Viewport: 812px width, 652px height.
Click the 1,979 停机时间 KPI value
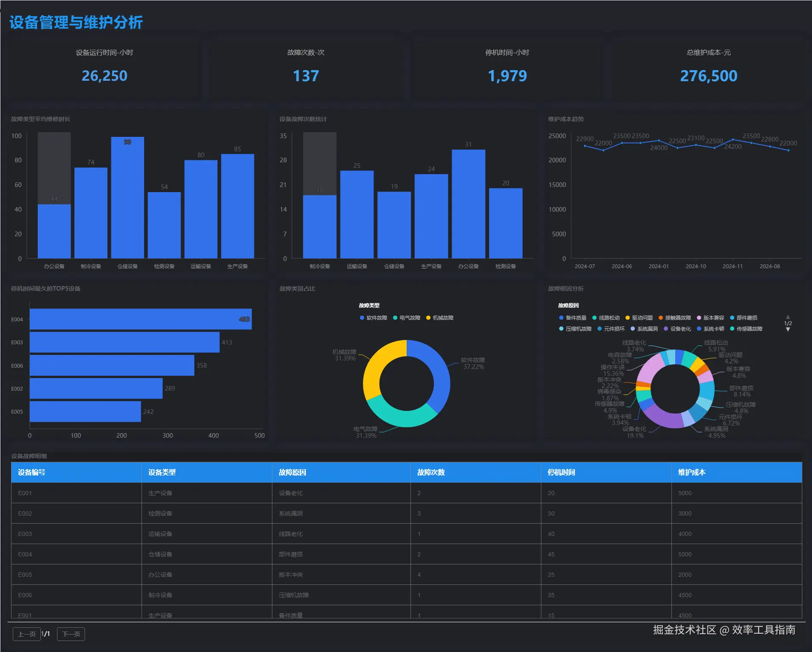(507, 76)
